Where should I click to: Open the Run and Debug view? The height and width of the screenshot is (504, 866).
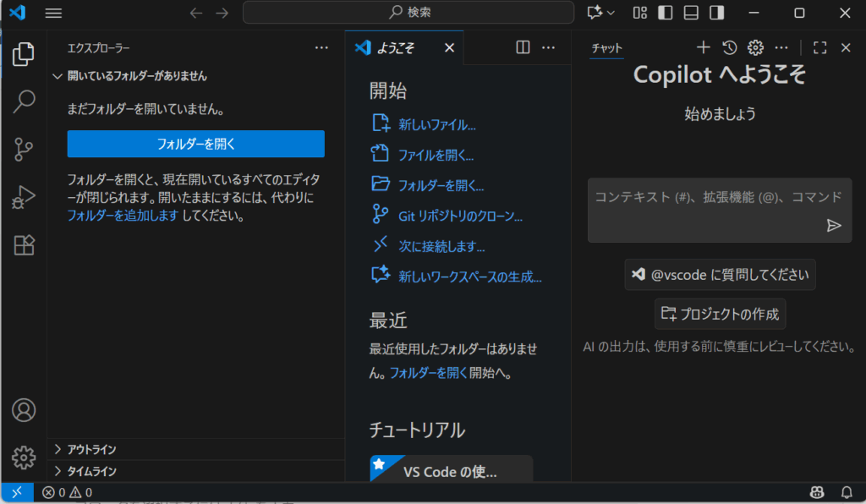(24, 198)
